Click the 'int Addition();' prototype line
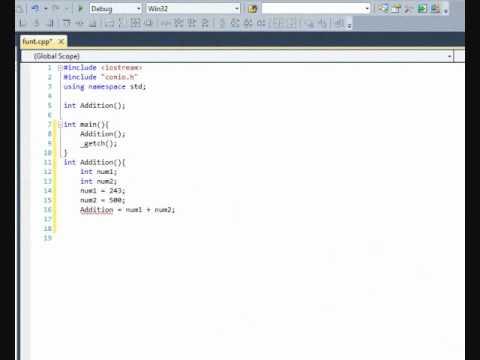This screenshot has height=360, width=480. pyautogui.click(x=94, y=106)
